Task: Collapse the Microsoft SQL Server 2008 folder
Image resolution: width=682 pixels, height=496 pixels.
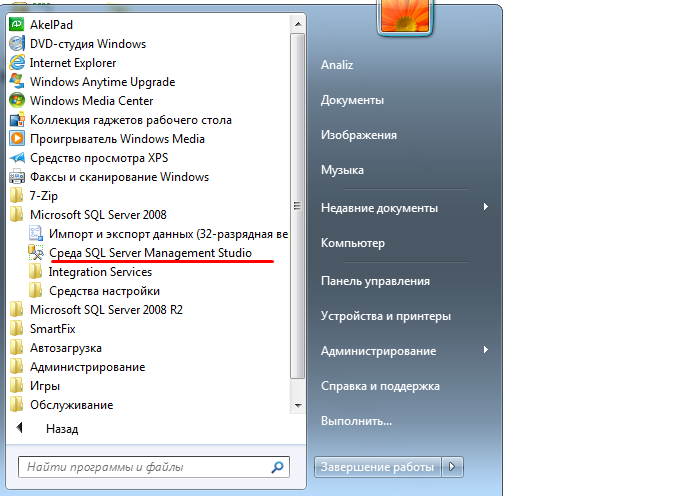Action: pos(98,214)
